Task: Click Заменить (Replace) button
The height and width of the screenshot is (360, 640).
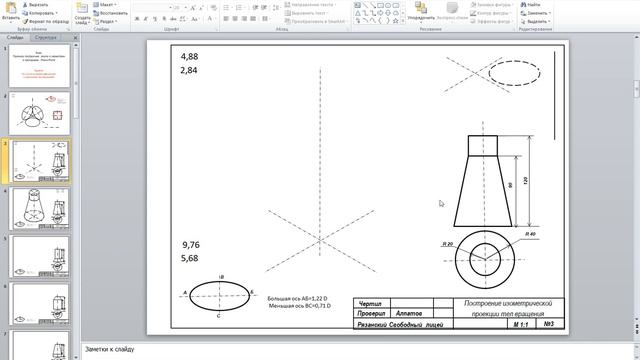Action: [536, 13]
